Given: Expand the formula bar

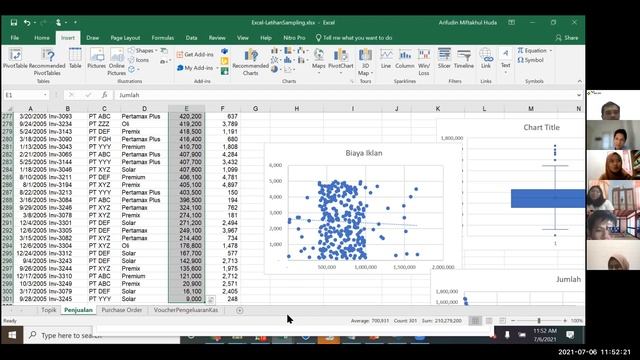Looking at the screenshot, I should coord(579,95).
